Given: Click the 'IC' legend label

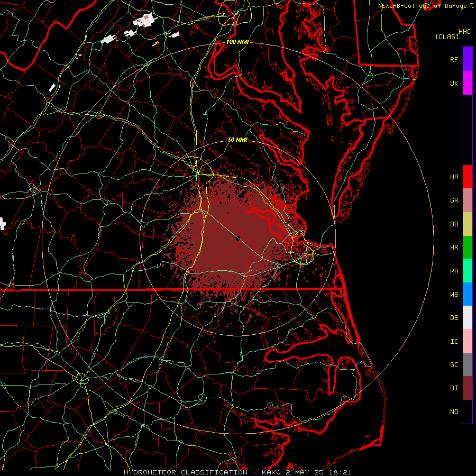Looking at the screenshot, I should 454,342.
